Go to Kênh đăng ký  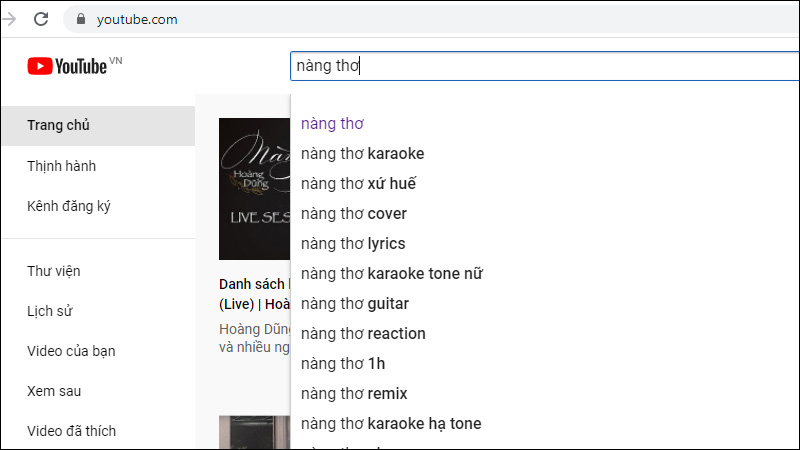click(98, 206)
